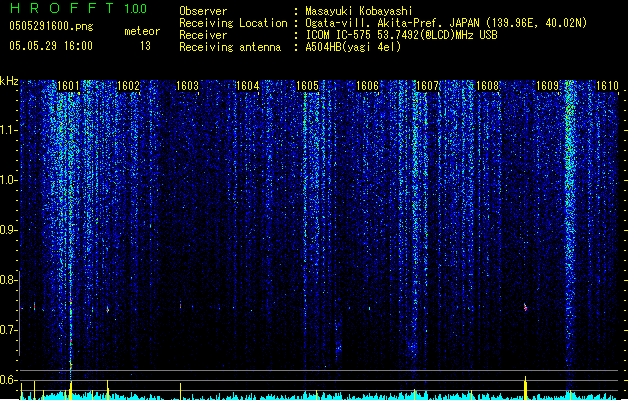Click the 1607 time marker
629x400 pixels.
point(428,86)
